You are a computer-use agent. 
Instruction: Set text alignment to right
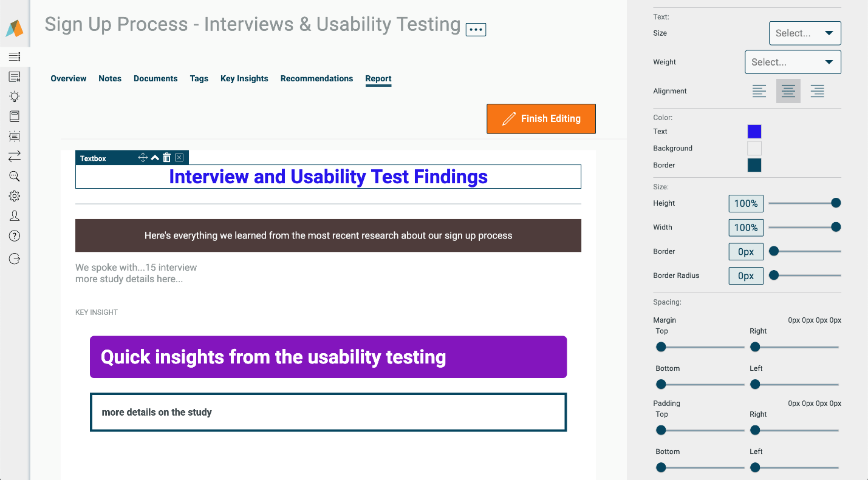(818, 91)
